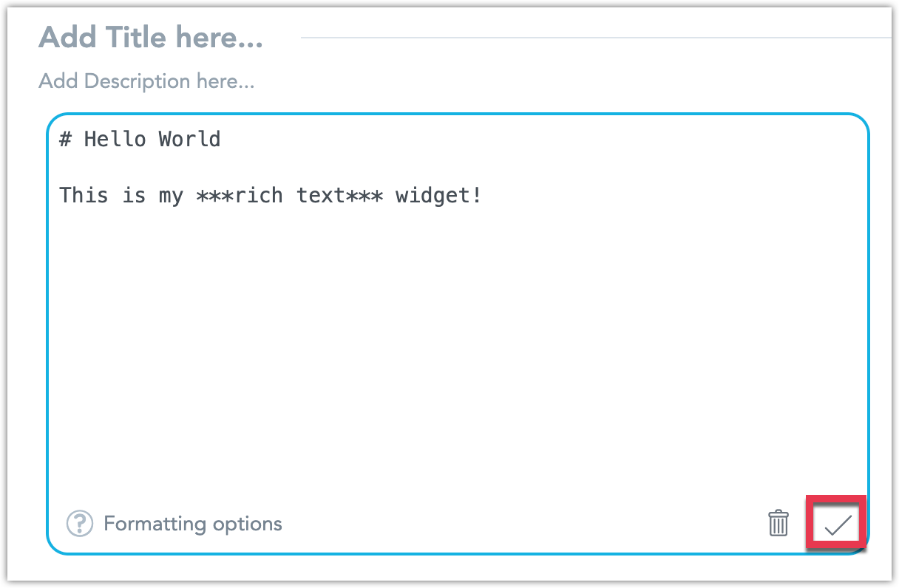Click the "Add Title here..." field
This screenshot has width=899, height=588.
tap(151, 37)
